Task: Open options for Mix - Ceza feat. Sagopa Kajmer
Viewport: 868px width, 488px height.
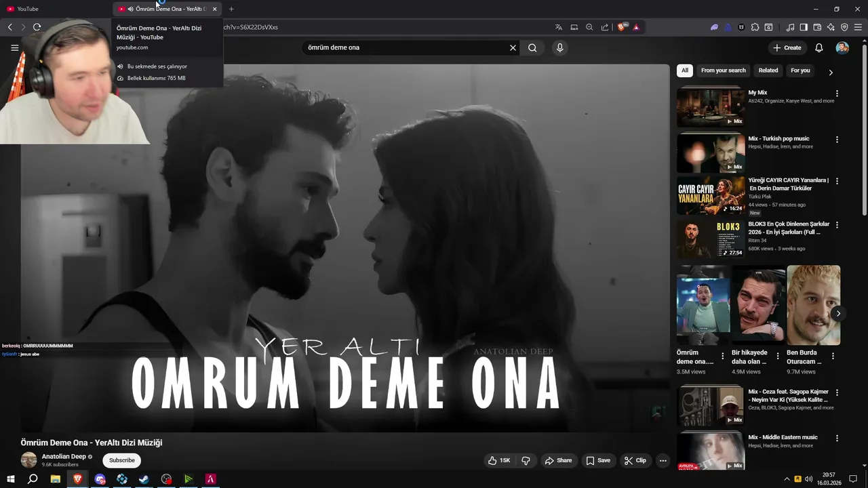Action: [x=837, y=392]
